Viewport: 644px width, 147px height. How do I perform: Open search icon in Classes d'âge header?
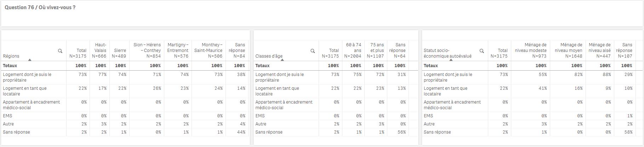click(x=313, y=51)
